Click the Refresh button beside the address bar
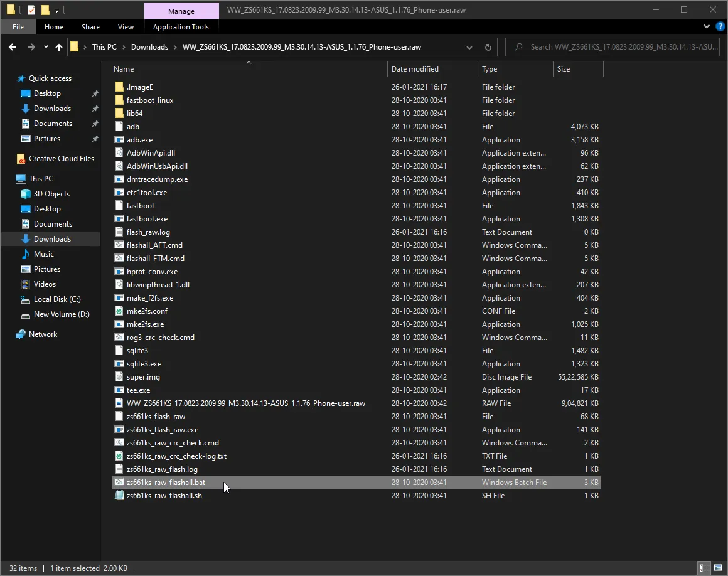 [x=488, y=47]
